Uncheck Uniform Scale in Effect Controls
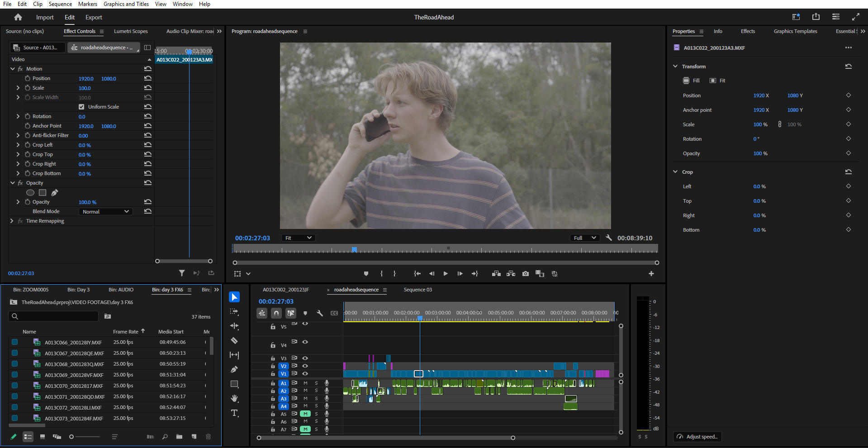Image resolution: width=868 pixels, height=448 pixels. click(x=81, y=106)
